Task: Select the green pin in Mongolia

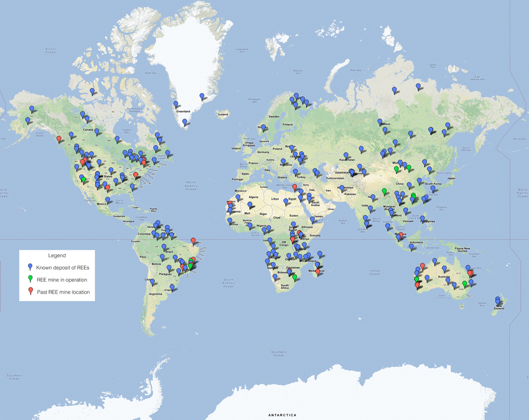Action: click(x=396, y=169)
